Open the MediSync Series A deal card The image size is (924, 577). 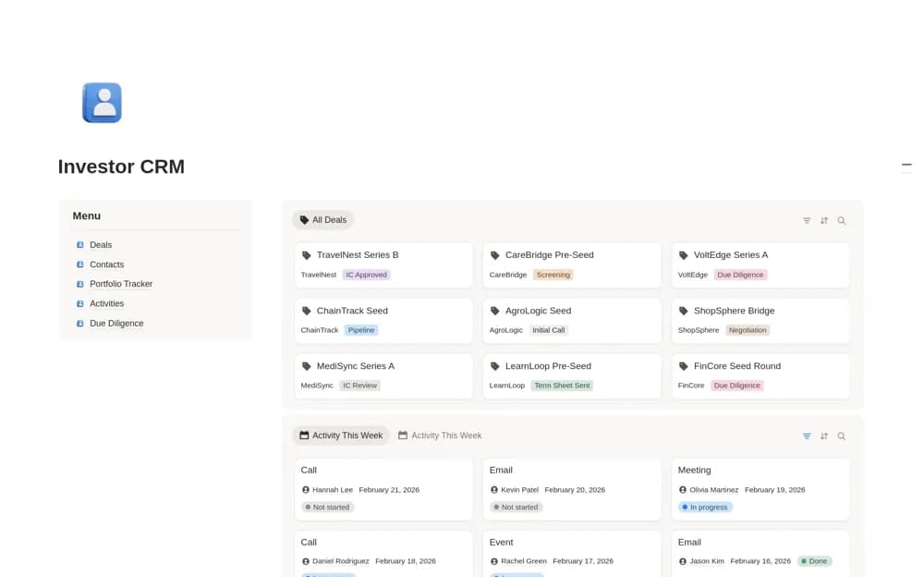click(383, 375)
